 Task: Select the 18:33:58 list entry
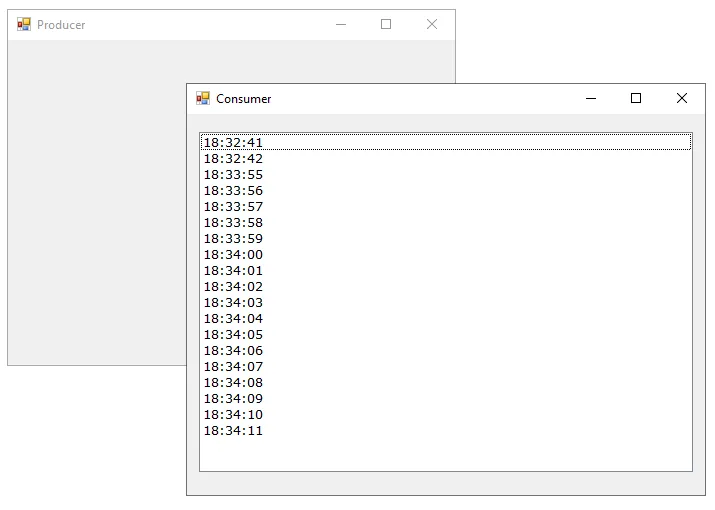446,222
